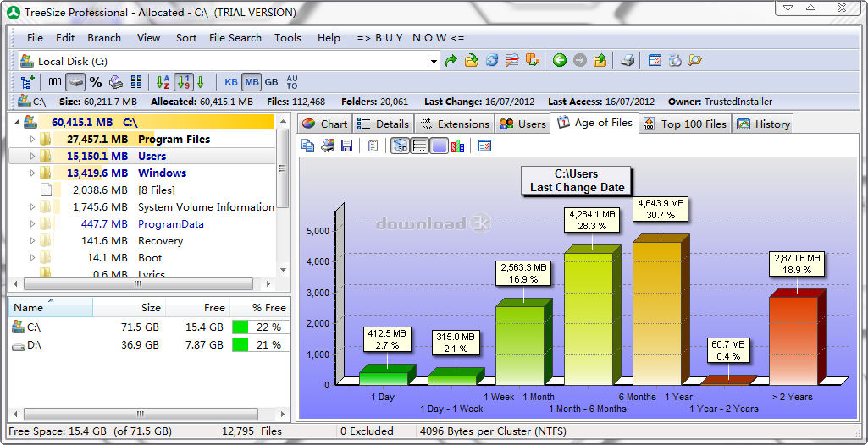Click the green Scan arrow icon
This screenshot has height=445, width=868.
point(451,61)
